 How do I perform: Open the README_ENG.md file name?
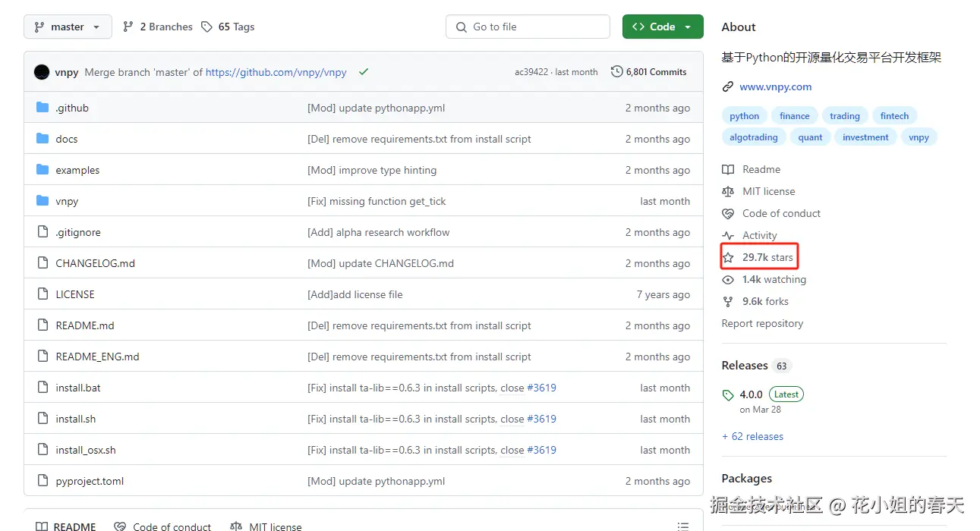click(x=97, y=357)
